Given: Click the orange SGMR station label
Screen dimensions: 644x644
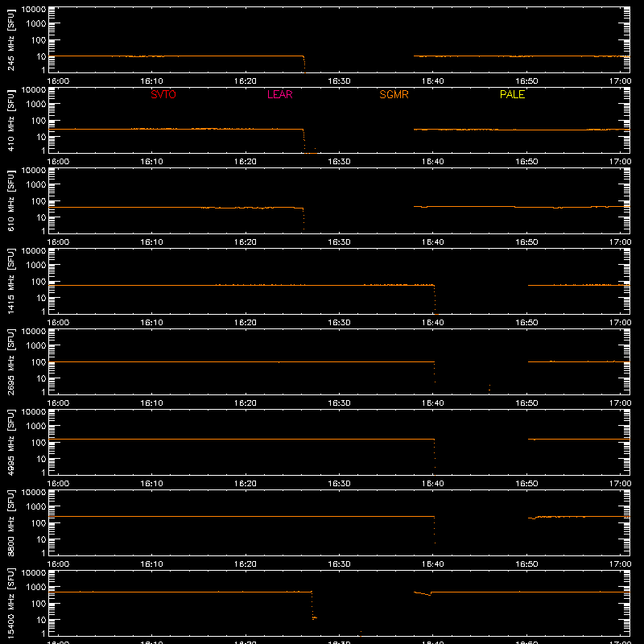Looking at the screenshot, I should [x=394, y=94].
